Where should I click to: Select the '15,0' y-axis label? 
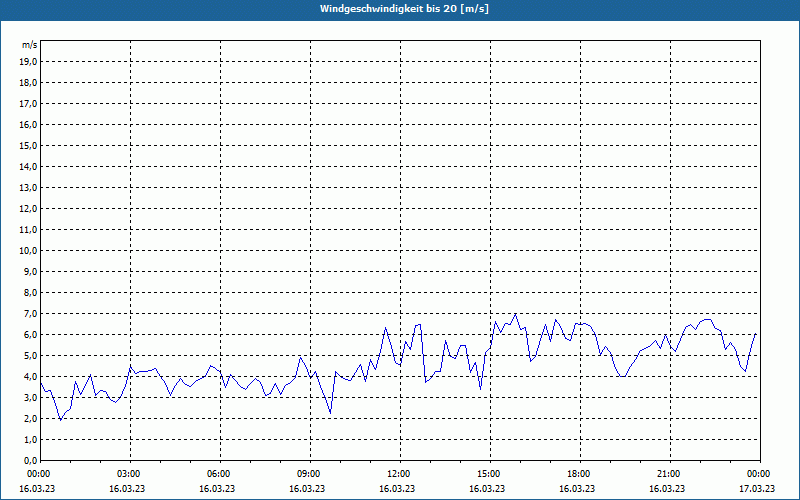pos(29,145)
